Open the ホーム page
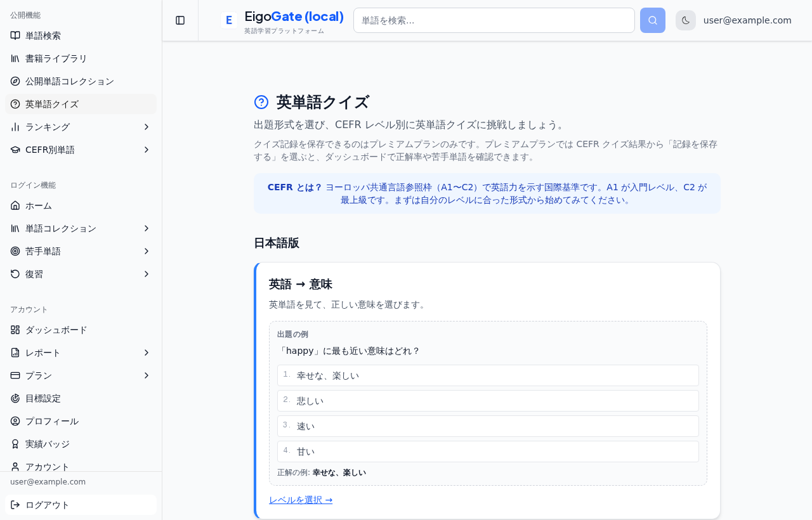The width and height of the screenshot is (812, 520). 81,205
